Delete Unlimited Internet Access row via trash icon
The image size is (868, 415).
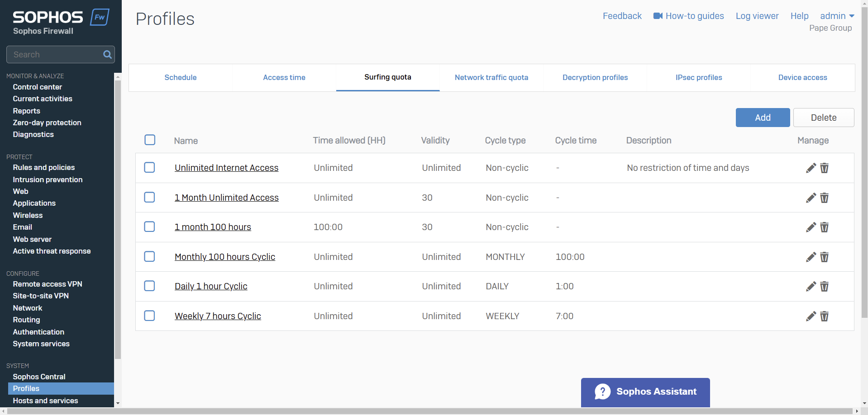pos(825,168)
